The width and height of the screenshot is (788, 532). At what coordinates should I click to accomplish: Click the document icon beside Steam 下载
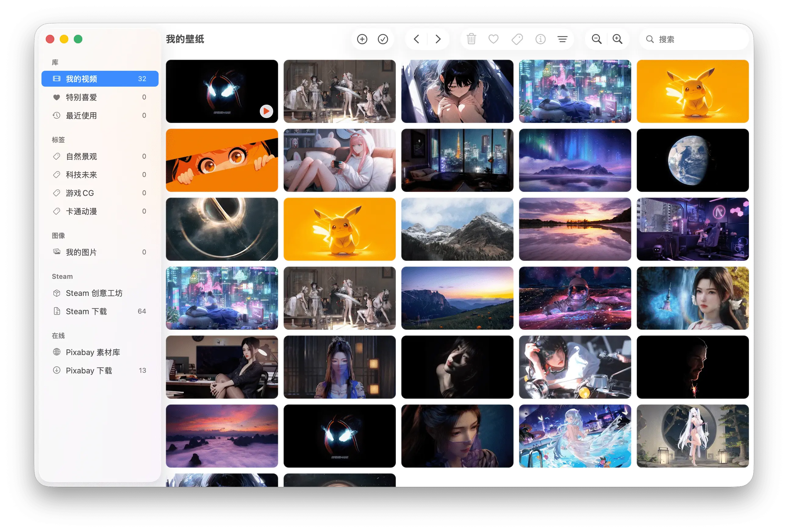click(x=57, y=311)
